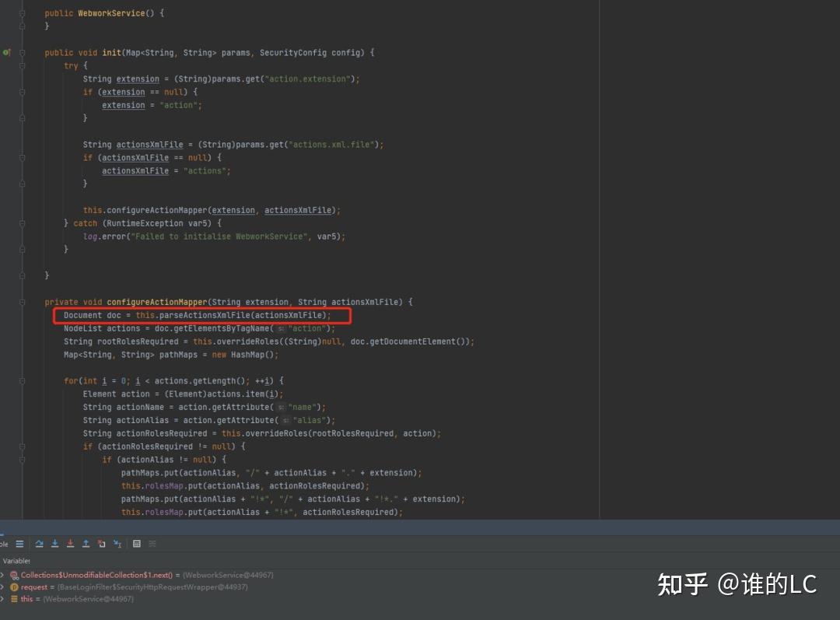Click the WebworkService constructor name
840x620 pixels.
[111, 13]
